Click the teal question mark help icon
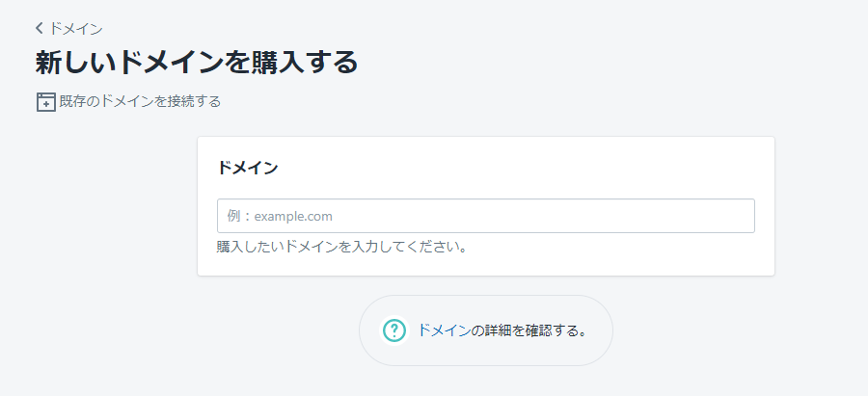This screenshot has width=868, height=396. [394, 330]
